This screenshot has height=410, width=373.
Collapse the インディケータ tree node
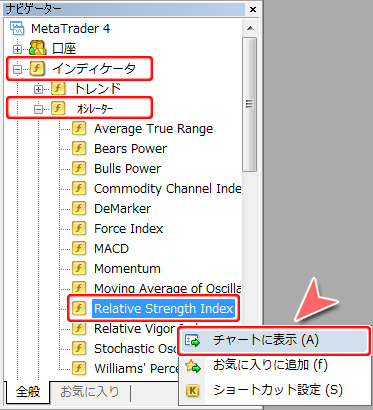[x=17, y=69]
